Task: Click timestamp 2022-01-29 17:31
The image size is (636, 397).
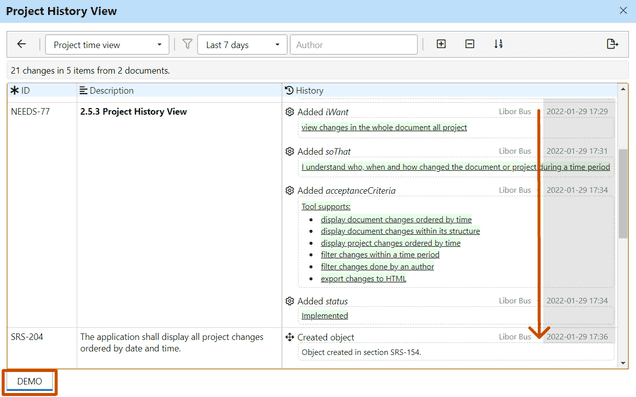Action: pyautogui.click(x=577, y=151)
